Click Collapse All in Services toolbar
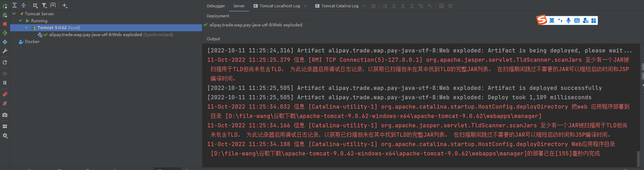The width and height of the screenshot is (644, 170). (24, 5)
